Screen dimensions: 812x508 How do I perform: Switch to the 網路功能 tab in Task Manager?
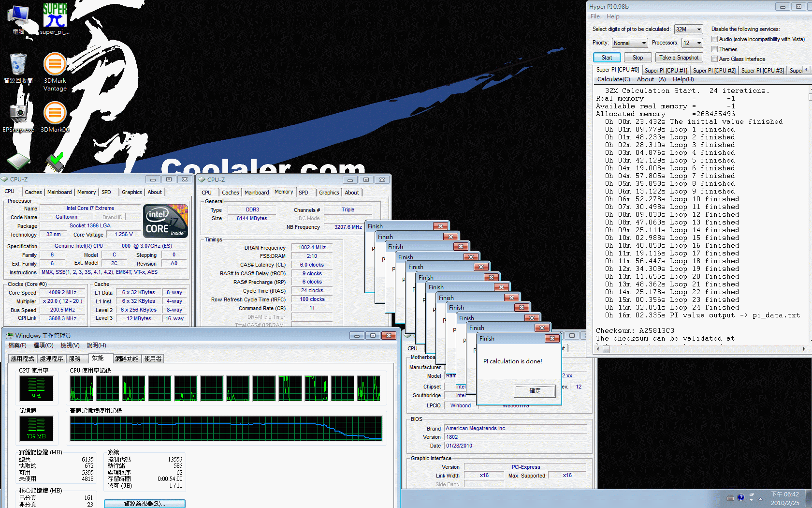(x=127, y=359)
